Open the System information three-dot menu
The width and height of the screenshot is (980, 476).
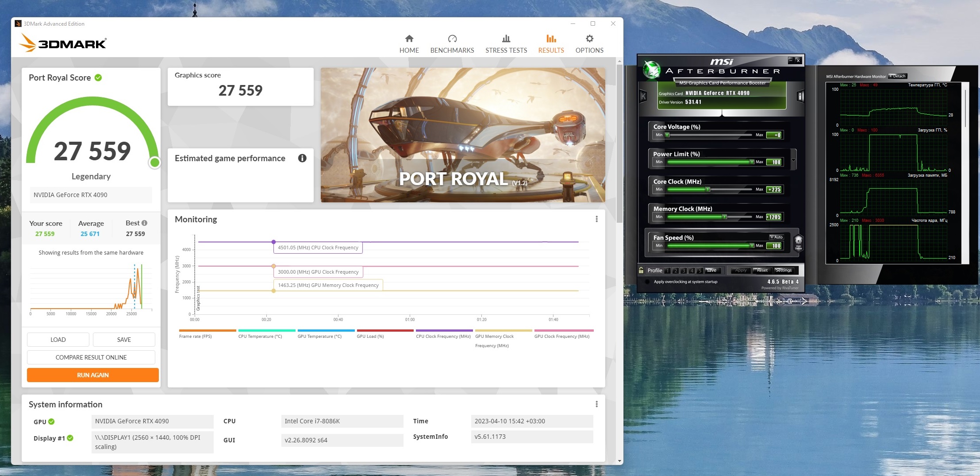click(596, 404)
